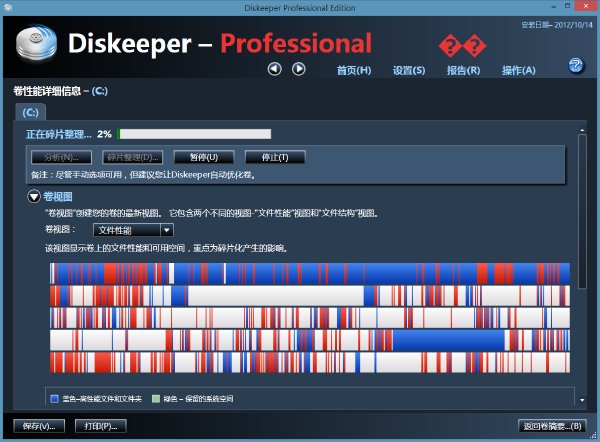Click the back navigation arrow icon
Screen dimensions: 600x442
click(274, 69)
